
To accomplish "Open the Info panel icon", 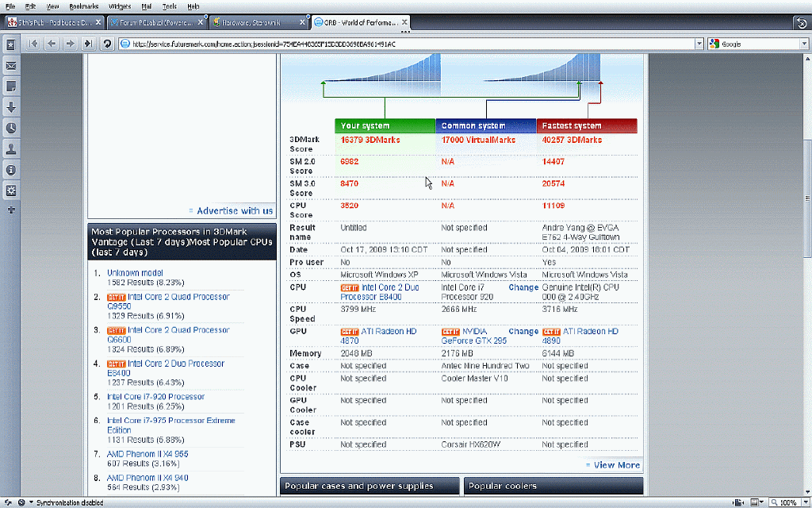I will [x=10, y=170].
